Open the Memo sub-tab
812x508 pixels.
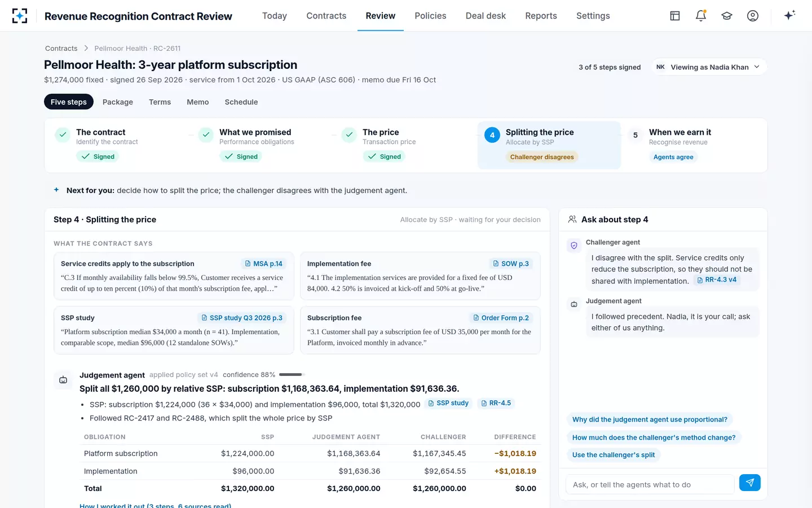(x=198, y=102)
